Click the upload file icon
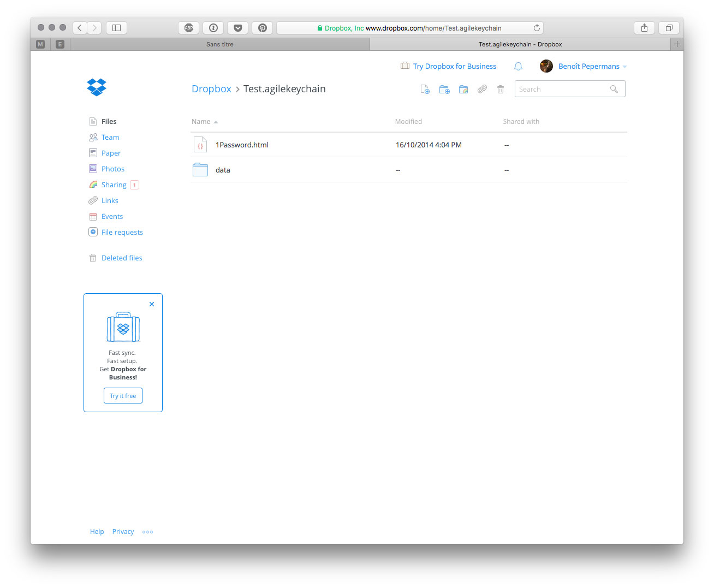Viewport: 714px width, 588px height. 425,90
